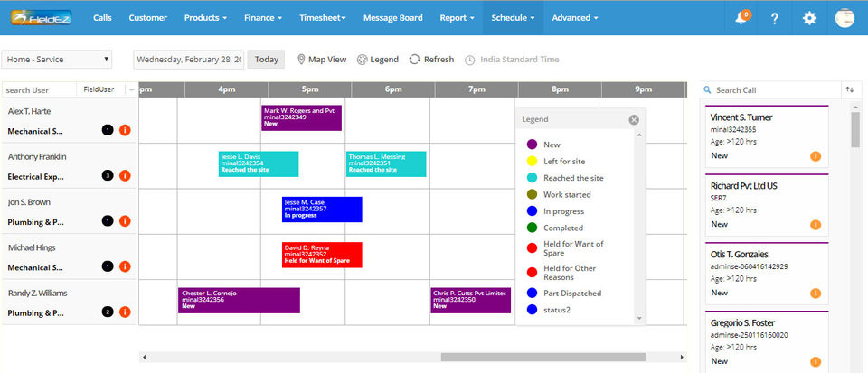Open the Products menu dropdown
Screen dimensions: 868x373
207,17
